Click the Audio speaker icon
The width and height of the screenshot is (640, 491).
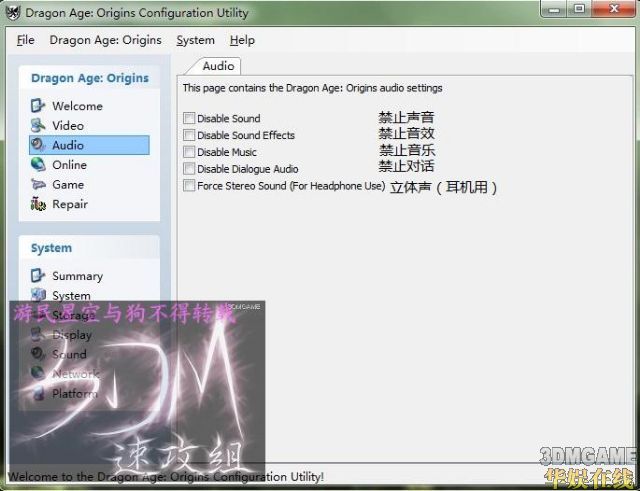click(38, 145)
